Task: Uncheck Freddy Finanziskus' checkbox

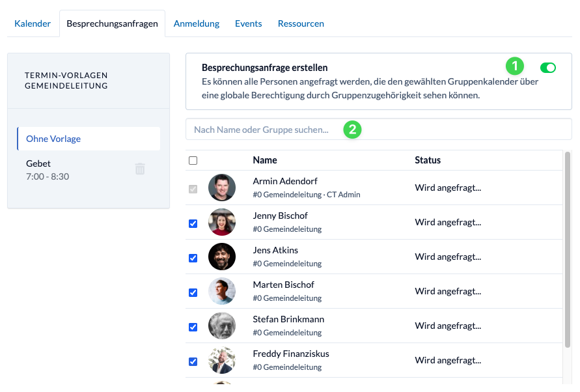Action: point(193,361)
